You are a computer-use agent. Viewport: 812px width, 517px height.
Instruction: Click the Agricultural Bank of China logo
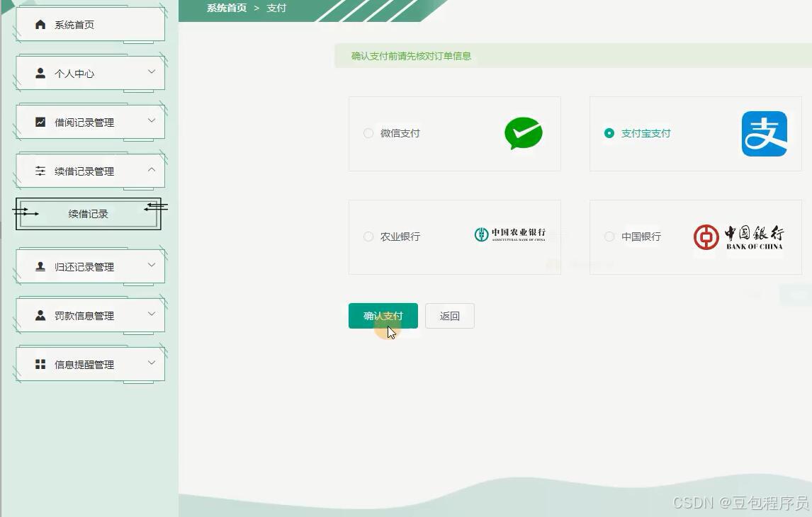pyautogui.click(x=510, y=236)
